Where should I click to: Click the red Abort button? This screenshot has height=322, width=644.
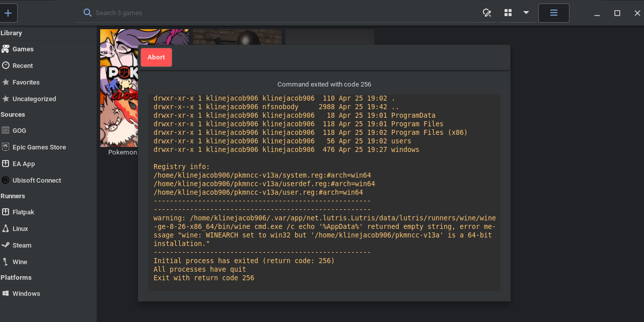click(156, 57)
